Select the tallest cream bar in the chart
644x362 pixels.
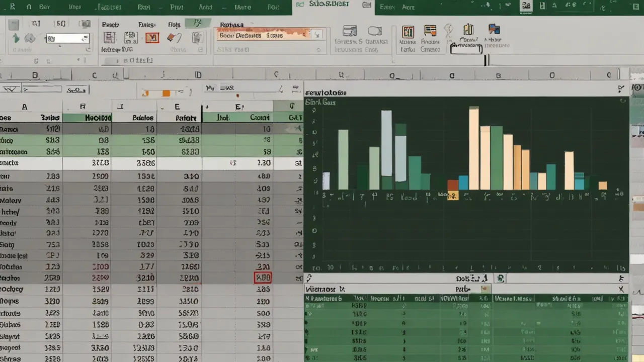473,148
